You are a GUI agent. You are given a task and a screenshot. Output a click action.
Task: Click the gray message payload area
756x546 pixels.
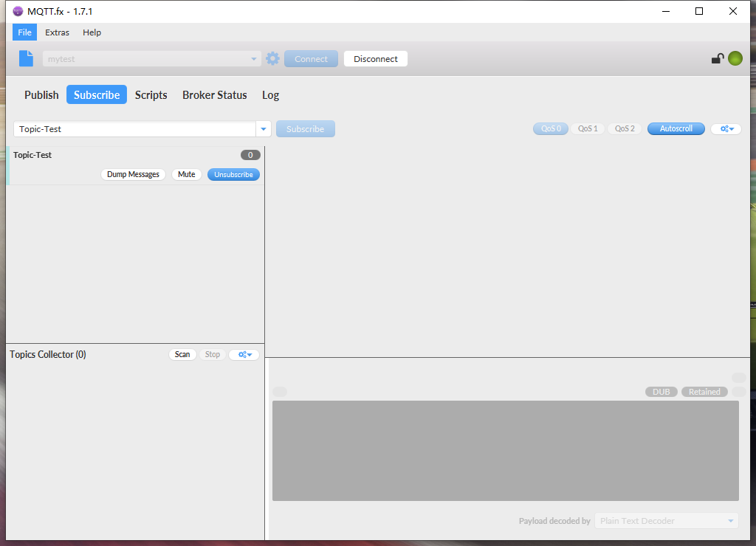pos(505,451)
